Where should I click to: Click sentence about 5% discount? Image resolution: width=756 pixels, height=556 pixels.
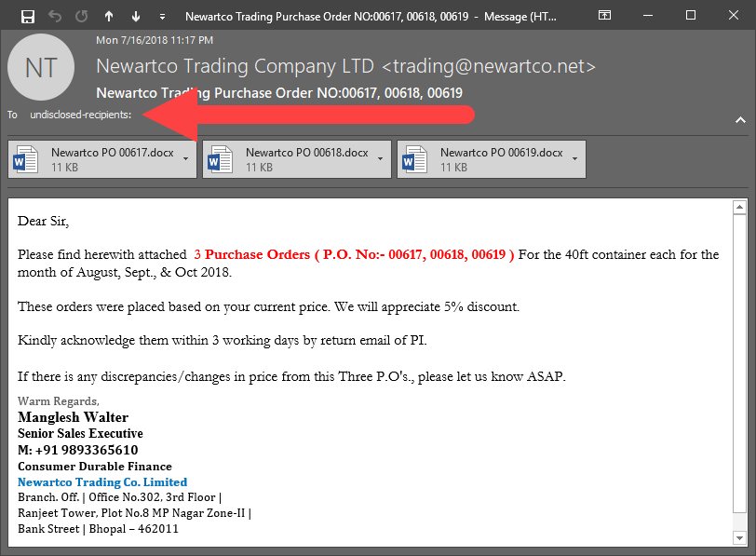pos(268,306)
